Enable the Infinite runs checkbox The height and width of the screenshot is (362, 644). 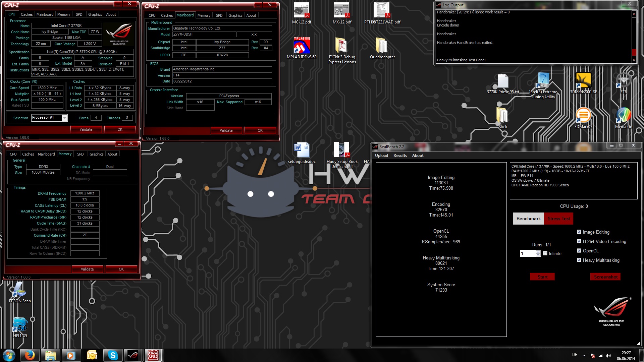point(545,253)
